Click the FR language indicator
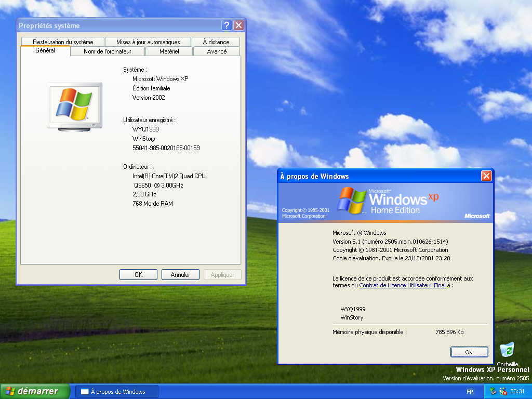532x399 pixels. pyautogui.click(x=470, y=392)
